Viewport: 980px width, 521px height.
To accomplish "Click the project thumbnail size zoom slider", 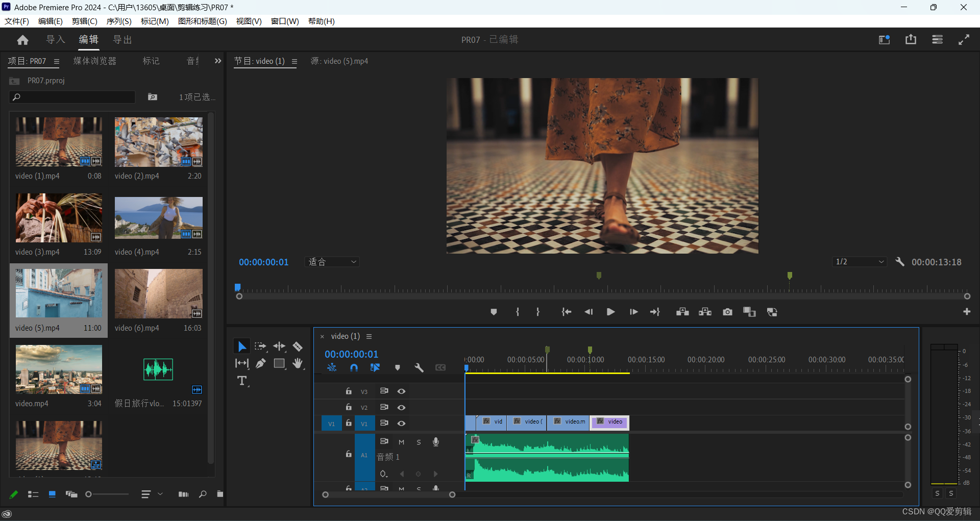I will [89, 494].
